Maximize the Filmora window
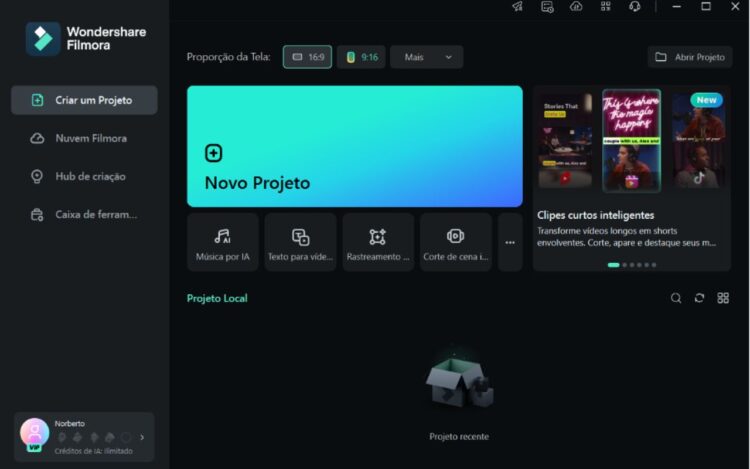Image resolution: width=750 pixels, height=469 pixels. (706, 6)
